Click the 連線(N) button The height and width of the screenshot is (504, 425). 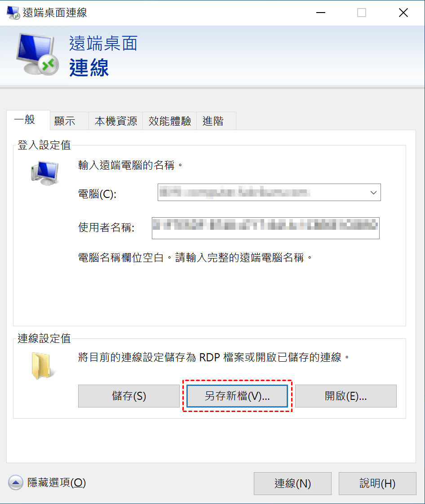tap(292, 483)
